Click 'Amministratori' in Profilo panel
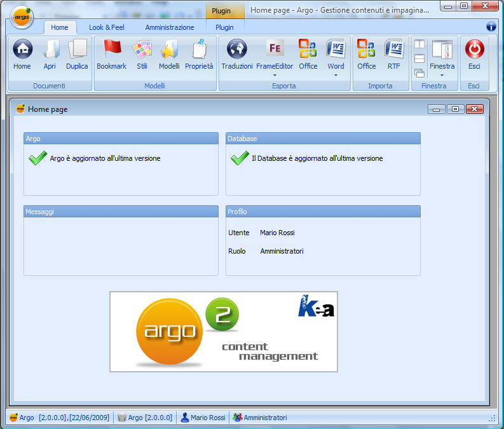The height and width of the screenshot is (429, 504). 282,251
